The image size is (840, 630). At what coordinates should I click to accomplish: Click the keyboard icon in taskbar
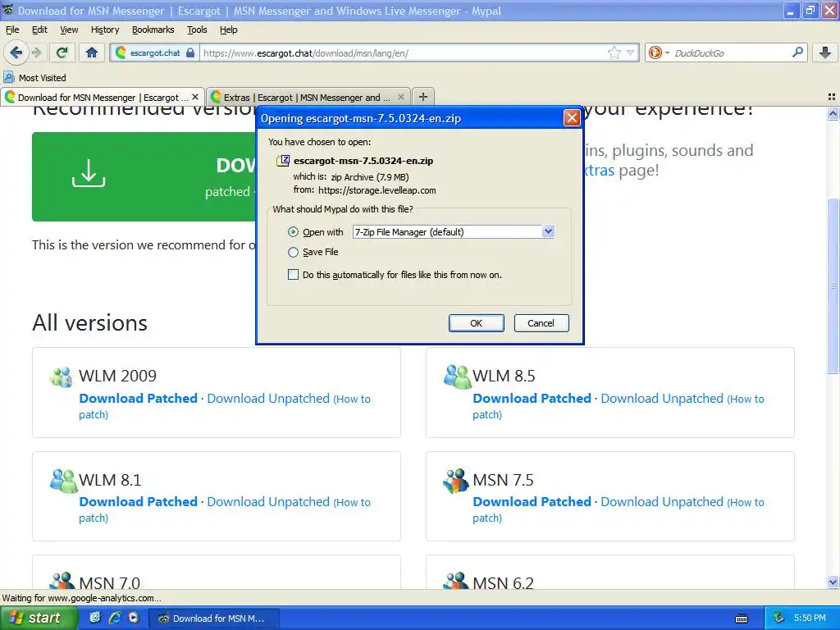[742, 619]
